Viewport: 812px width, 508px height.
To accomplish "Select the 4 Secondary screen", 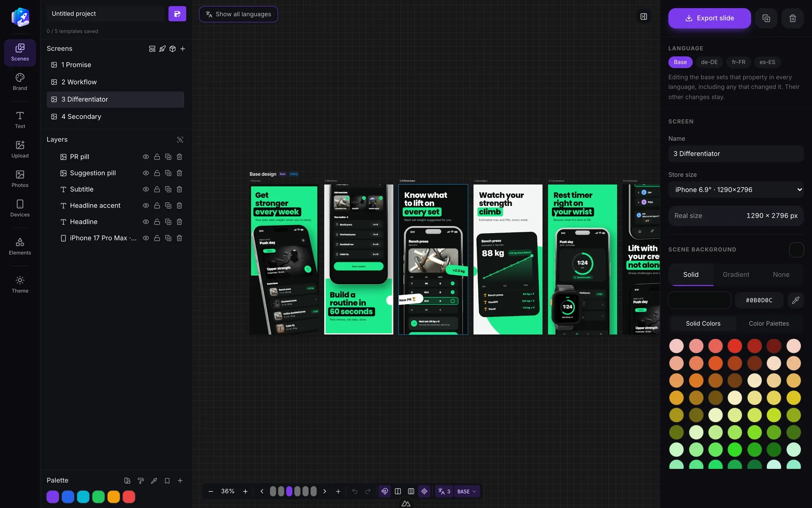I will click(x=115, y=117).
